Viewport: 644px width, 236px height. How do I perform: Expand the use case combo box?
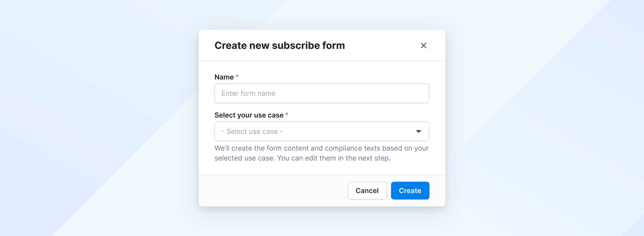(x=322, y=131)
